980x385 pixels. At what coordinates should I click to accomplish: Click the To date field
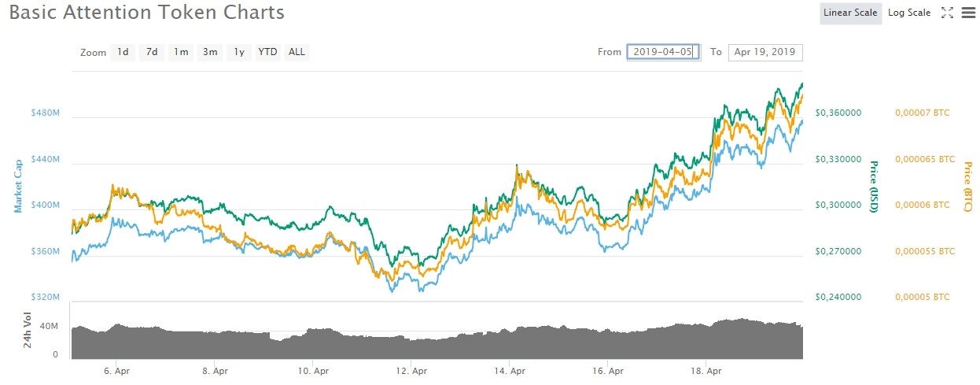[764, 52]
